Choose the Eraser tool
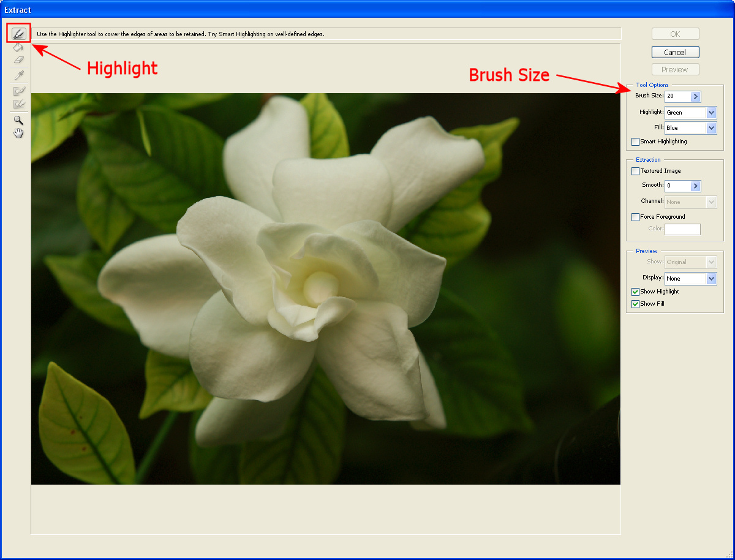Image resolution: width=735 pixels, height=560 pixels. point(18,60)
